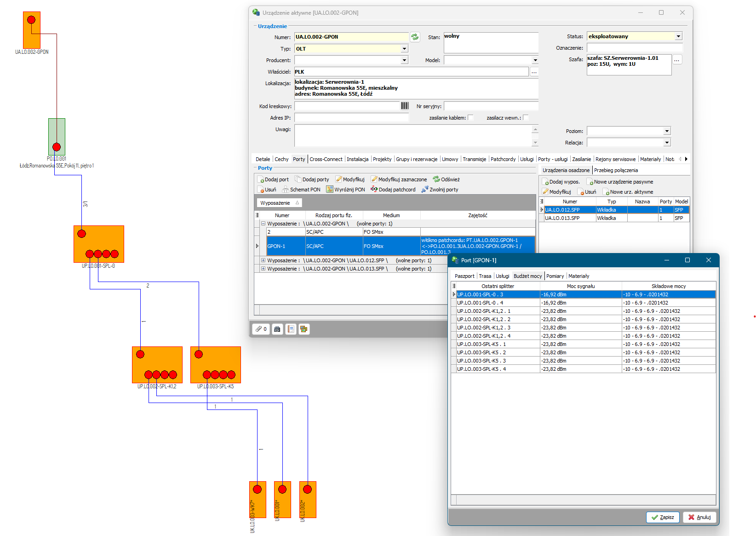Click UA.LO.002-GPON node on diagram
Screen dimensions: 756x536
(32, 31)
